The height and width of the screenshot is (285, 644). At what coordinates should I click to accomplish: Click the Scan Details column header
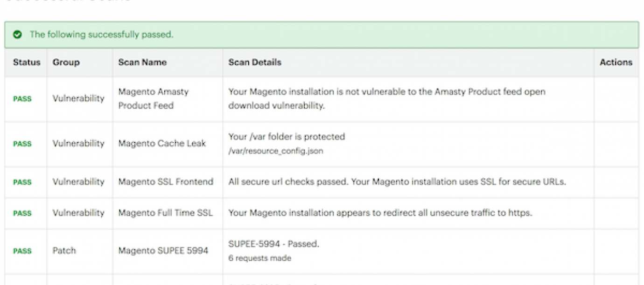pyautogui.click(x=255, y=62)
